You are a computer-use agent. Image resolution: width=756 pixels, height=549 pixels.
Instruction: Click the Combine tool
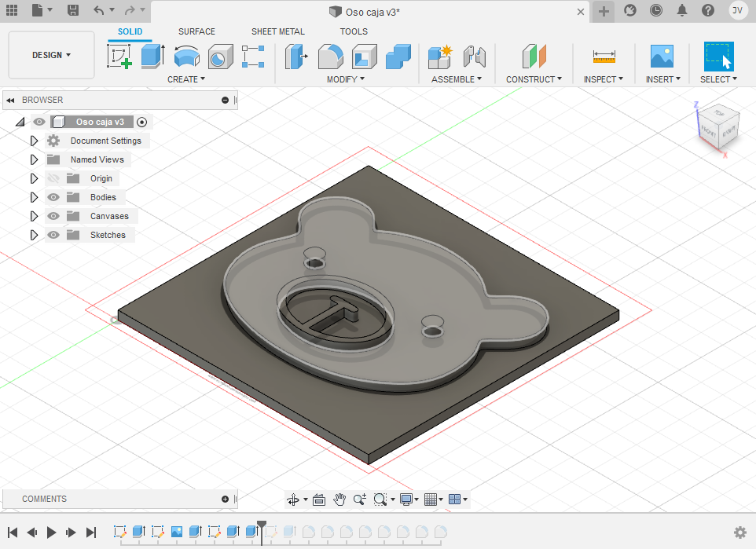[398, 56]
